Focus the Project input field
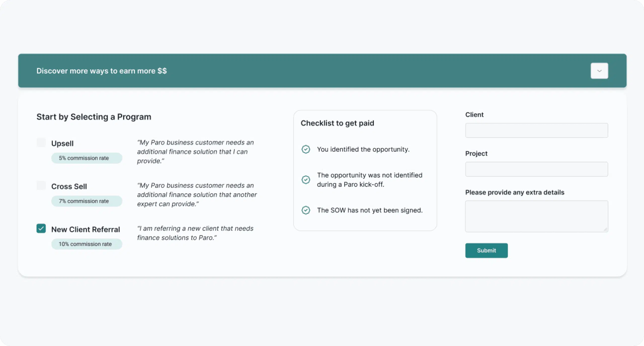This screenshot has height=346, width=644. [536, 169]
